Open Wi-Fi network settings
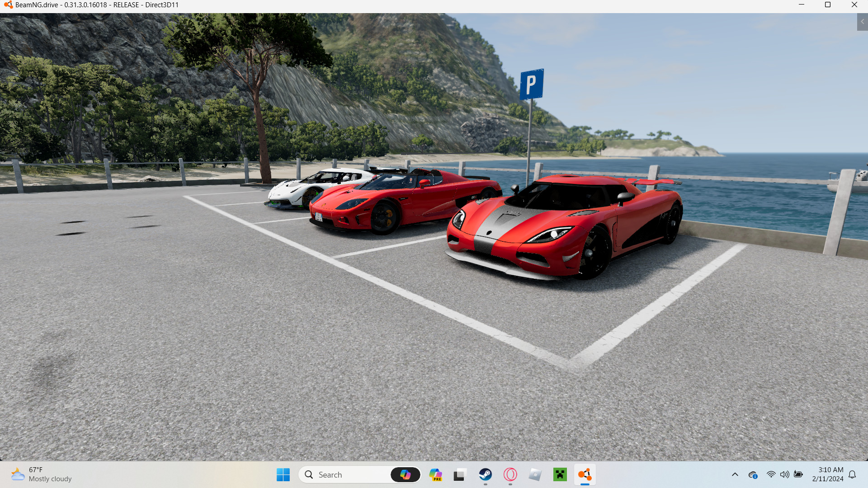 coord(771,474)
